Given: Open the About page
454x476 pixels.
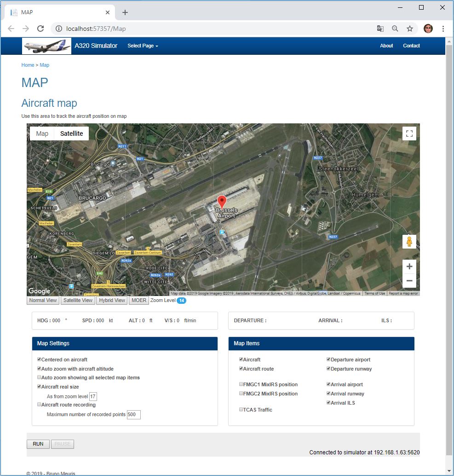Looking at the screenshot, I should point(386,46).
